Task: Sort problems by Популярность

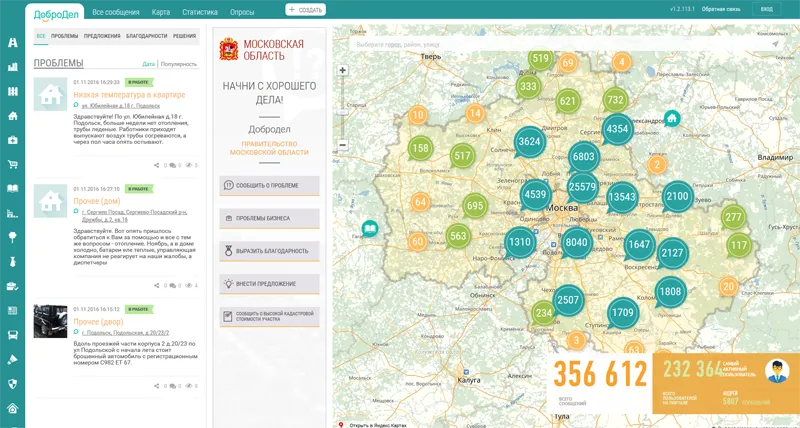Action: pos(179,64)
